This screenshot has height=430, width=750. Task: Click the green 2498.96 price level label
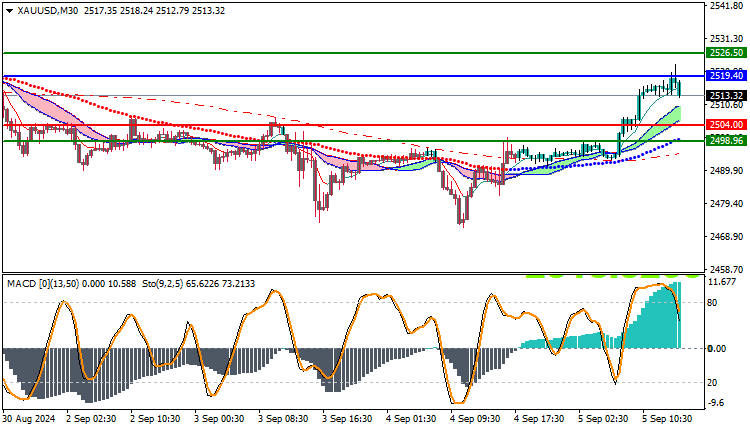726,141
